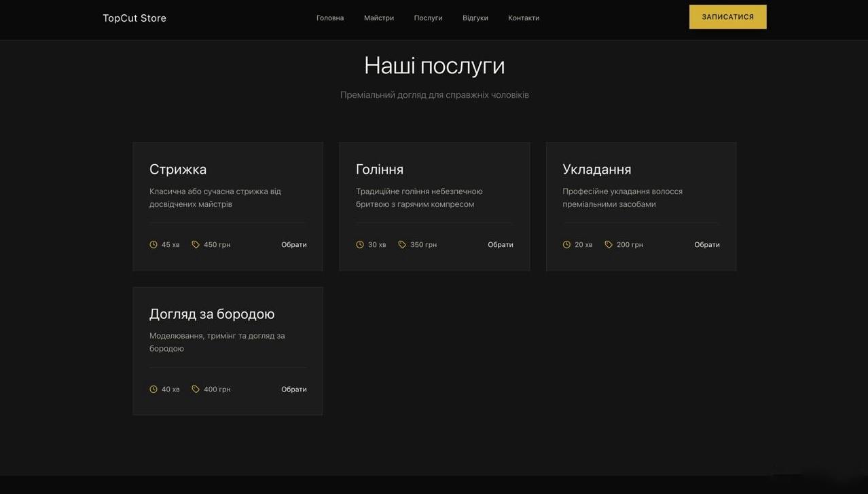The height and width of the screenshot is (494, 868).
Task: Choose Обрати for the Укладання service
Action: [707, 244]
